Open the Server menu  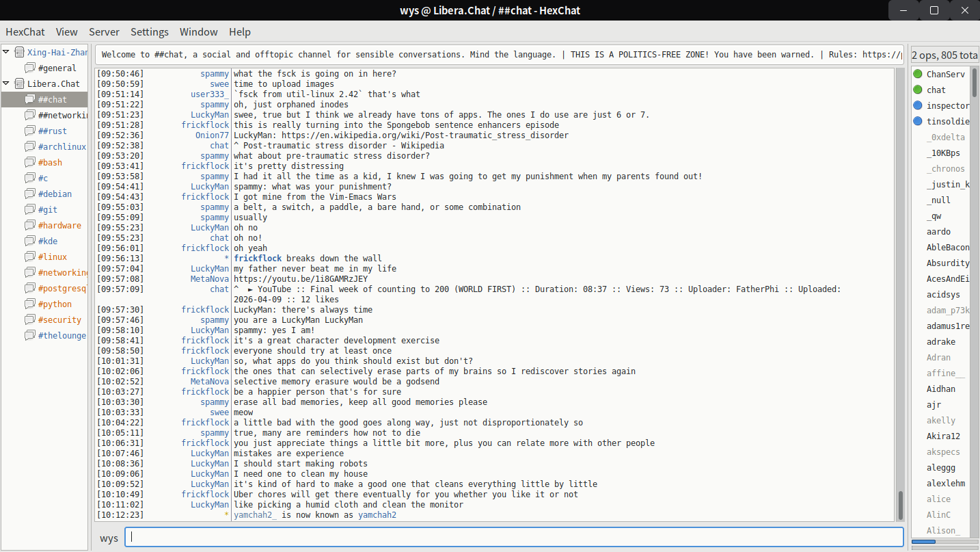click(x=104, y=31)
